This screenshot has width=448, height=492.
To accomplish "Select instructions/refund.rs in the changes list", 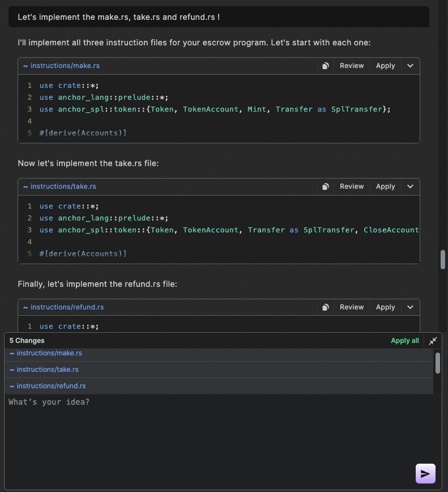I will coord(51,386).
